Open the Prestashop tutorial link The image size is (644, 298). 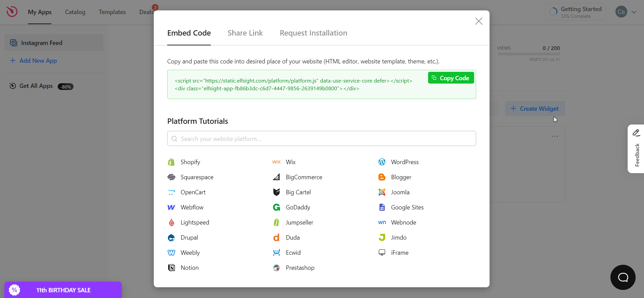(300, 268)
